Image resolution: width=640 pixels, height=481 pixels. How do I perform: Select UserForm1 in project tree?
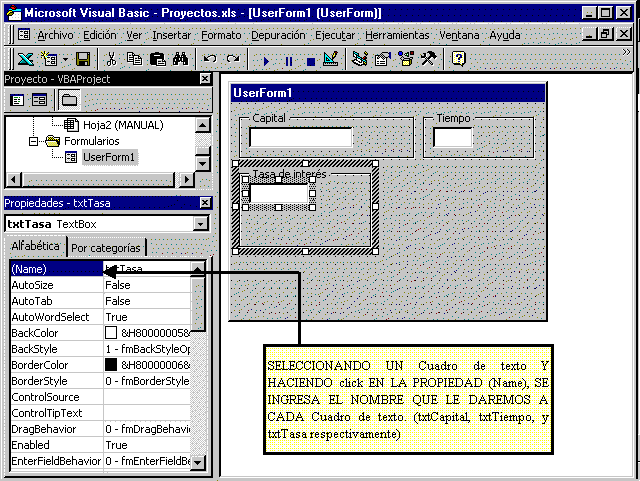109,157
